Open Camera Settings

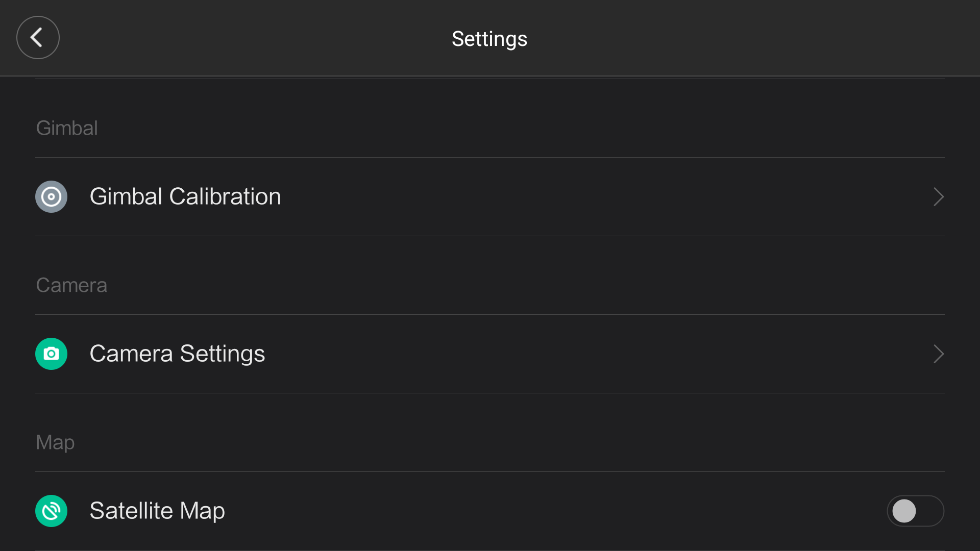[177, 354]
